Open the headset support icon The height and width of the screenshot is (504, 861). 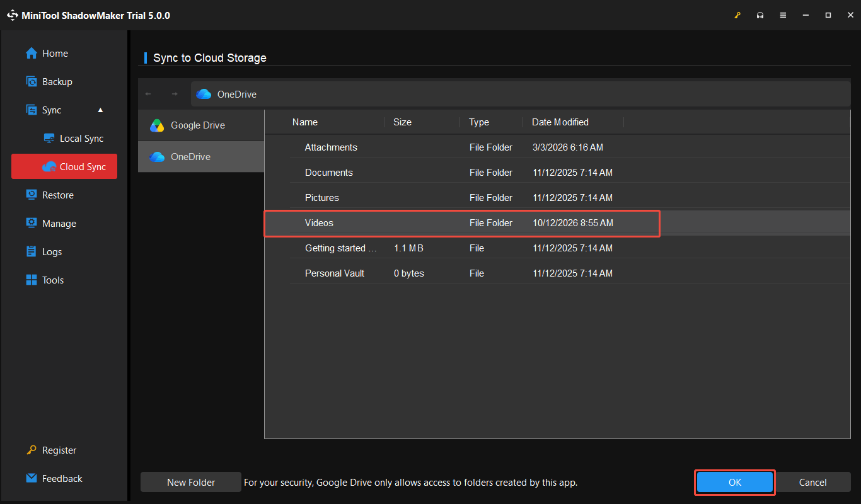pyautogui.click(x=760, y=15)
